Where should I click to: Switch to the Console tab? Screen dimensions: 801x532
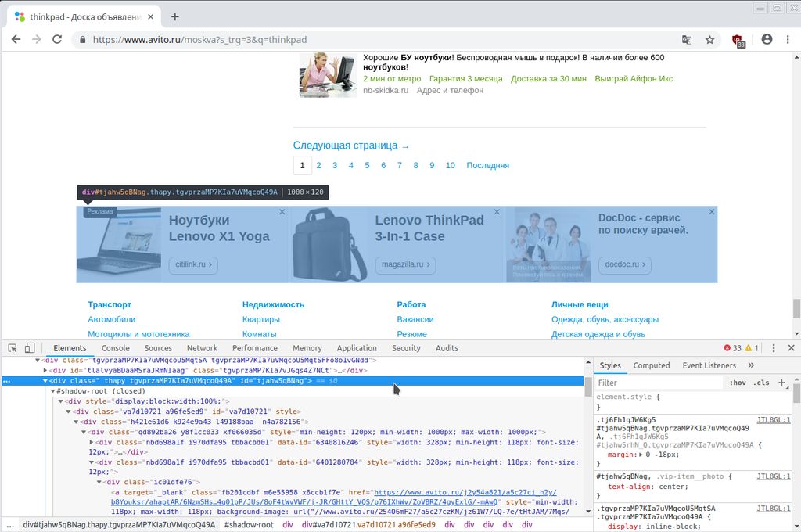coord(116,348)
